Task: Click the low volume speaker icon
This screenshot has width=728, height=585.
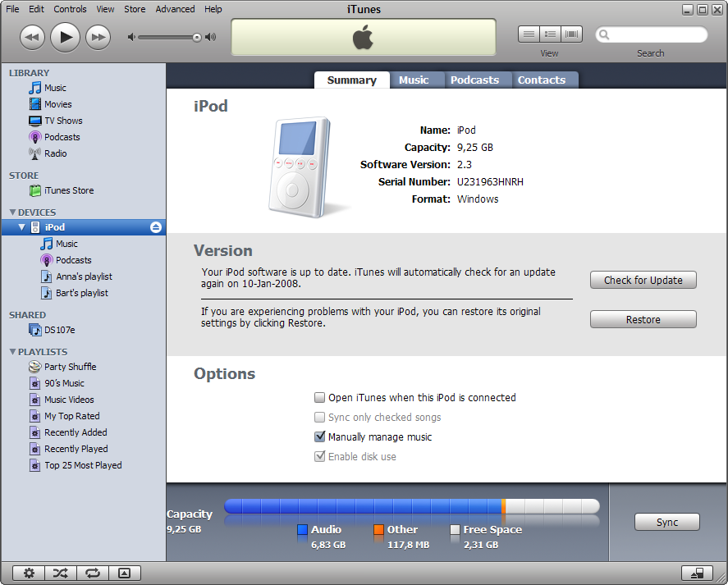Action: [x=131, y=37]
